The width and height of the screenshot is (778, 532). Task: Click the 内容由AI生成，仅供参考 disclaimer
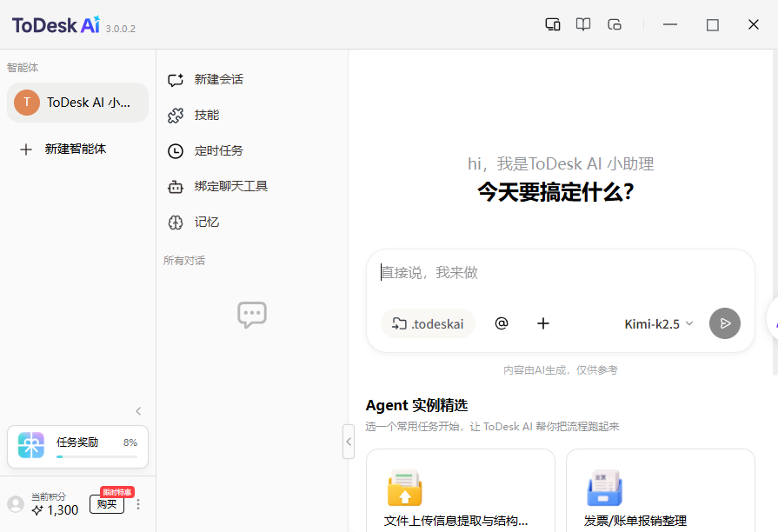[x=561, y=370]
